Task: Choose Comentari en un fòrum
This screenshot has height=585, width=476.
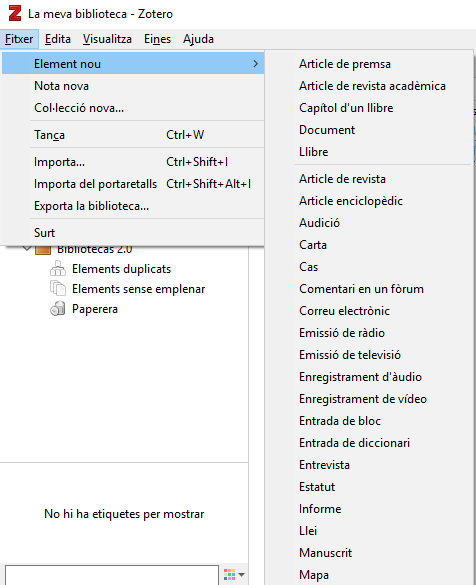Action: coord(369,289)
